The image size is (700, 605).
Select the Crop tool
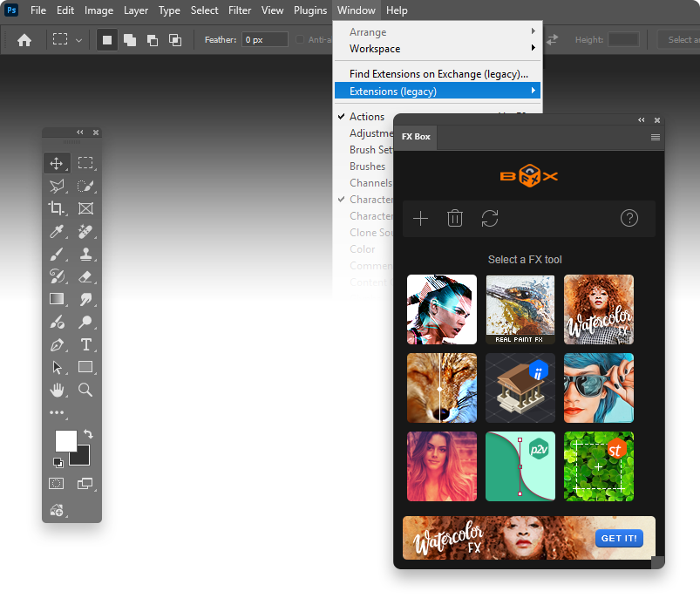56,208
